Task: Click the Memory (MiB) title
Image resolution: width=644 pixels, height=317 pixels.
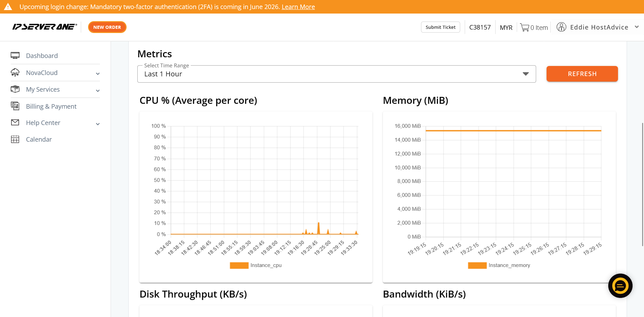Action: point(415,100)
